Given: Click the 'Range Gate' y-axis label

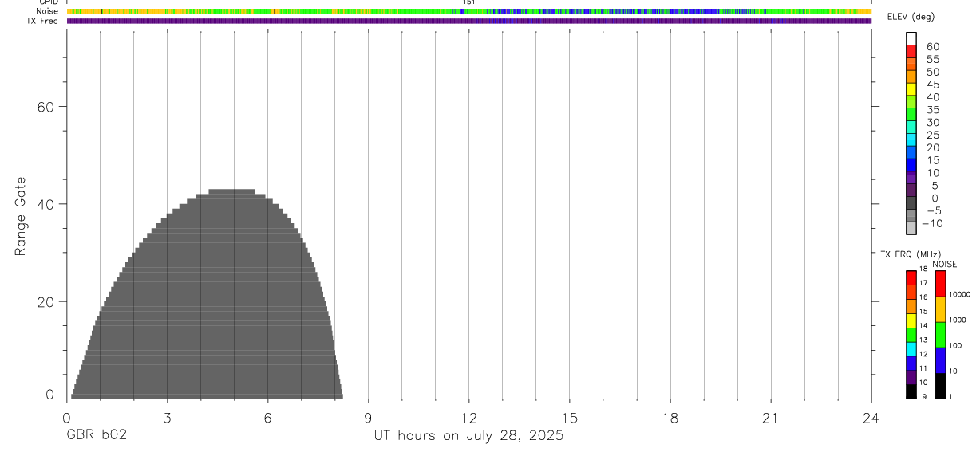Looking at the screenshot, I should coord(20,216).
